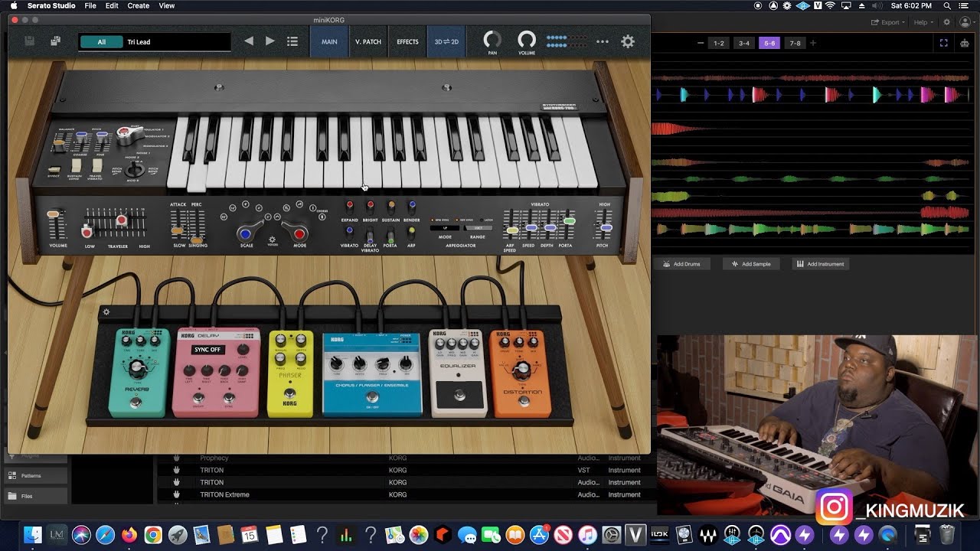Select the TRITON Extreme row
The height and width of the screenshot is (551, 980).
(406, 494)
